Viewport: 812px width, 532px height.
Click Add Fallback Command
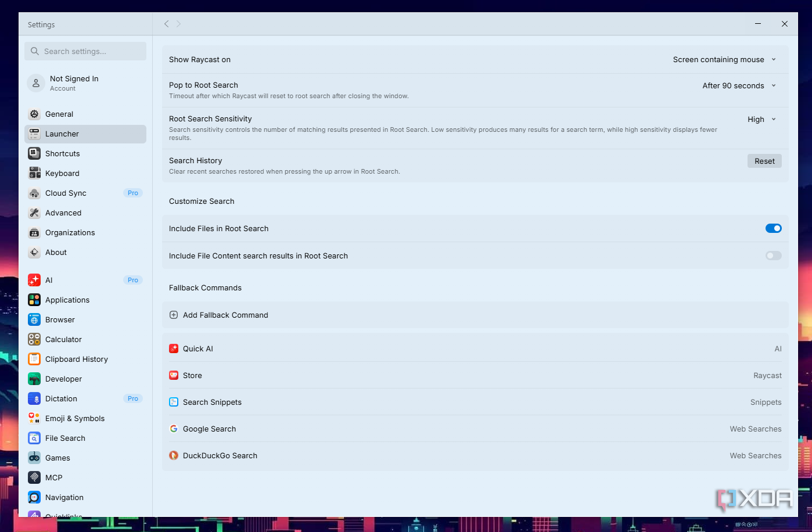coord(475,315)
